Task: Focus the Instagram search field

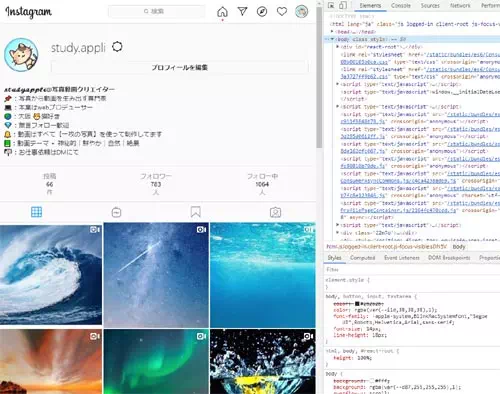Action: click(x=156, y=11)
